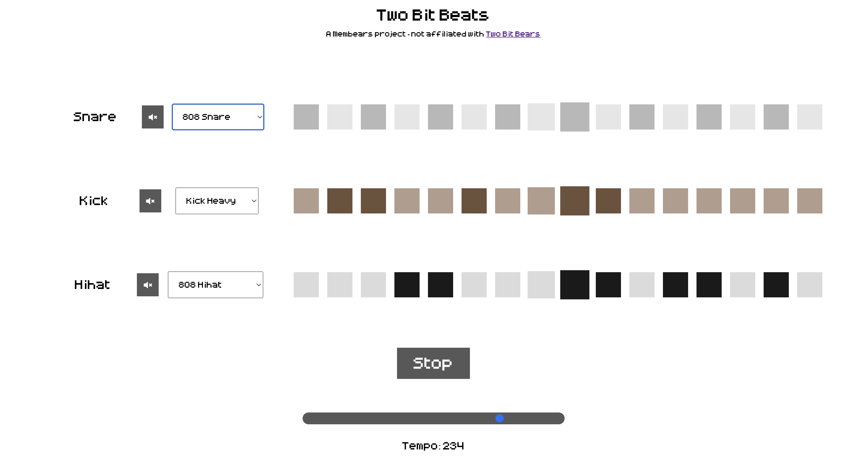Turn off the fifth active Hihat step

pyautogui.click(x=676, y=285)
